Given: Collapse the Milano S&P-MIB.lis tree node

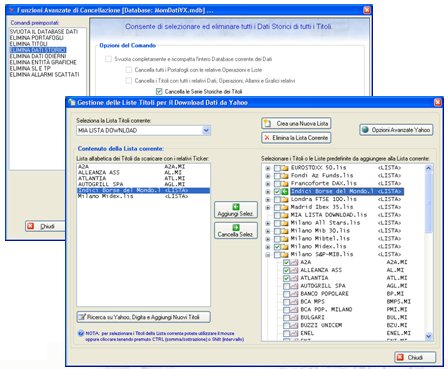Looking at the screenshot, I should tap(268, 255).
